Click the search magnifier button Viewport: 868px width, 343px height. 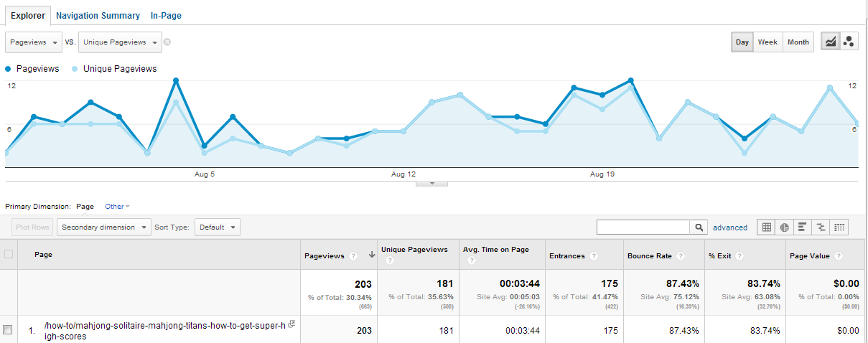(699, 227)
